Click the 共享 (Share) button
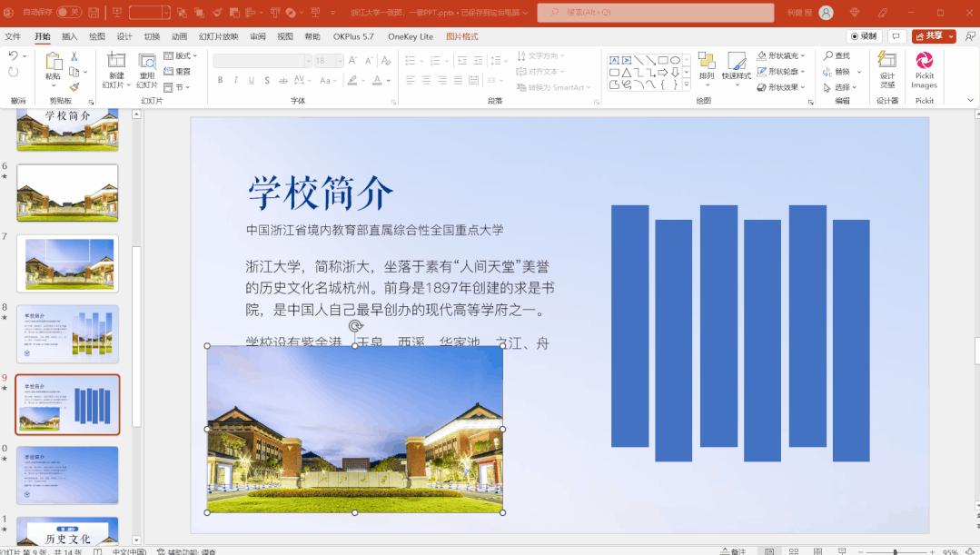The height and width of the screenshot is (555, 980). (932, 35)
